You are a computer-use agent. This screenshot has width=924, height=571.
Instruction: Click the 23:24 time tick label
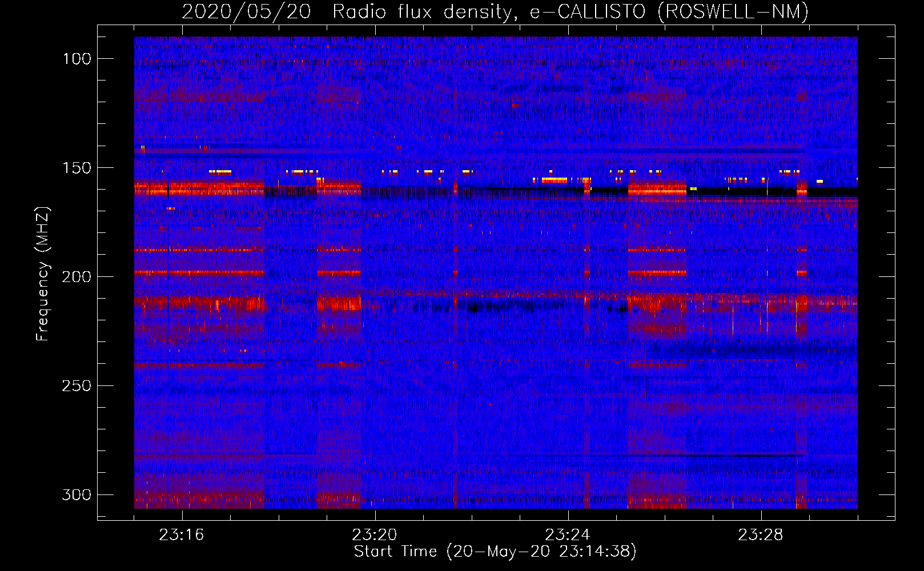(568, 535)
